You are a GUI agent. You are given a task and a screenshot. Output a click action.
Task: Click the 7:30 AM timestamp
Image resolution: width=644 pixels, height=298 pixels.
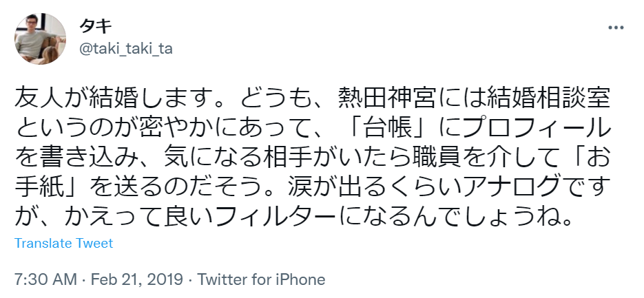42,280
